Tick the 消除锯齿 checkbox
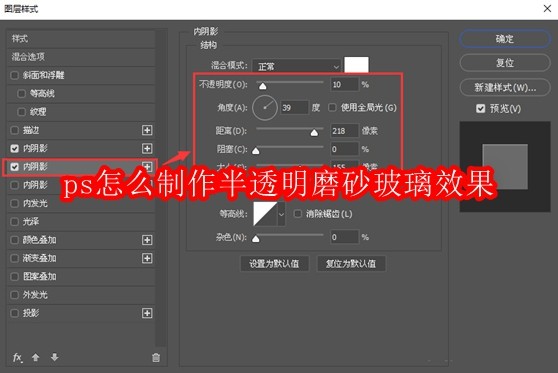 [298, 214]
